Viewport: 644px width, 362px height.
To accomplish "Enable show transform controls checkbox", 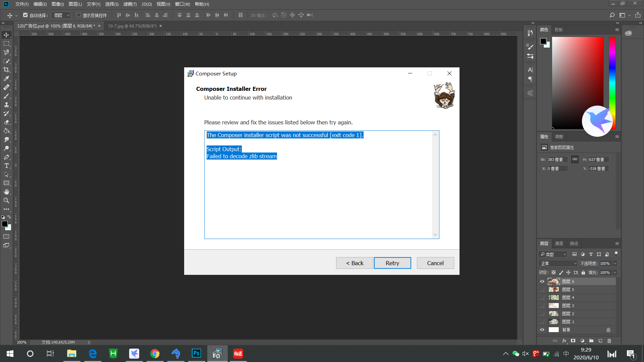I will 78,15.
